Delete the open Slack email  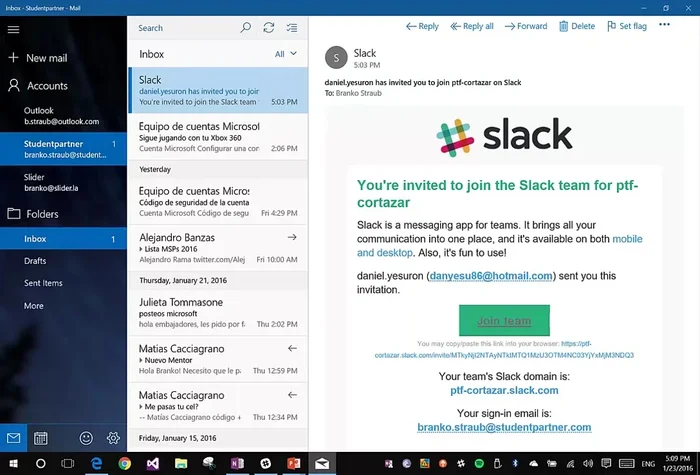576,26
